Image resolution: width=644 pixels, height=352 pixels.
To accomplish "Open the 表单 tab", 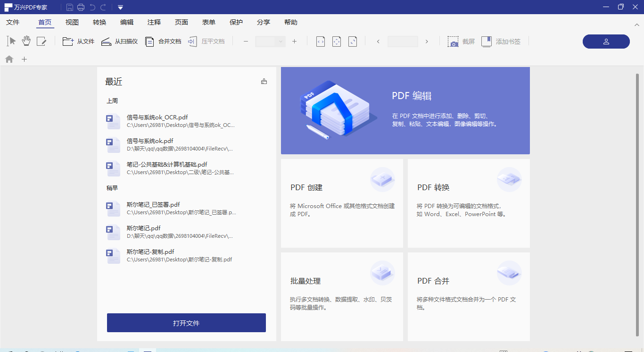I will pos(209,22).
